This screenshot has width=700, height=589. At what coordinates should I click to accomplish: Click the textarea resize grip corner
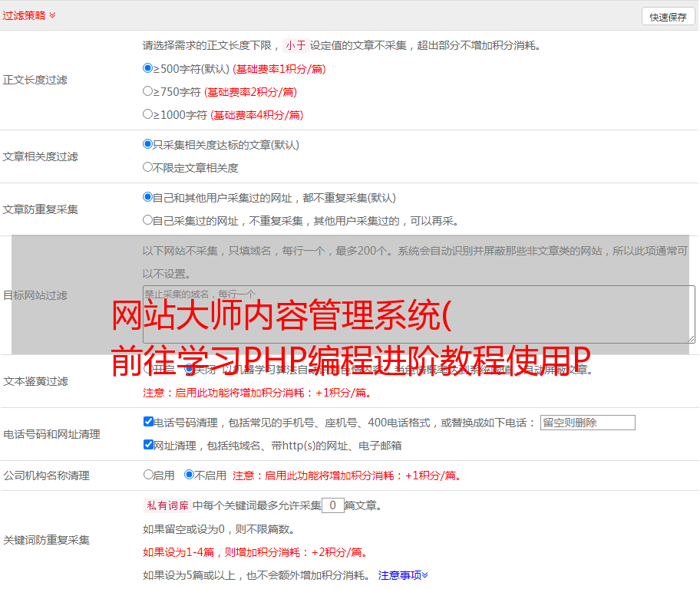(691, 339)
